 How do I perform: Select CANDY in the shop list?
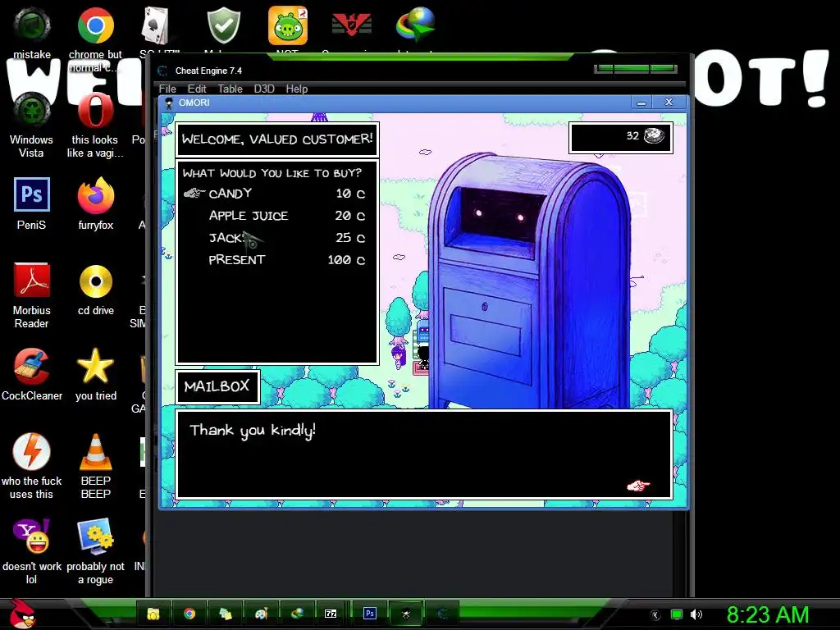click(x=231, y=194)
